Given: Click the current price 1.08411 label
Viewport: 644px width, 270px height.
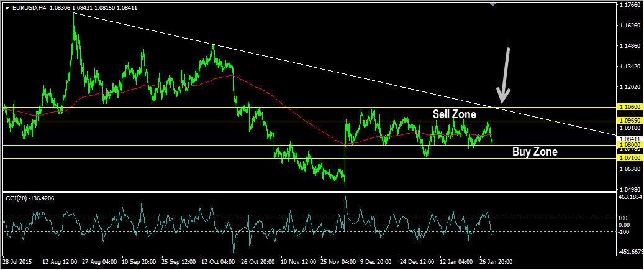Looking at the screenshot, I should (630, 139).
